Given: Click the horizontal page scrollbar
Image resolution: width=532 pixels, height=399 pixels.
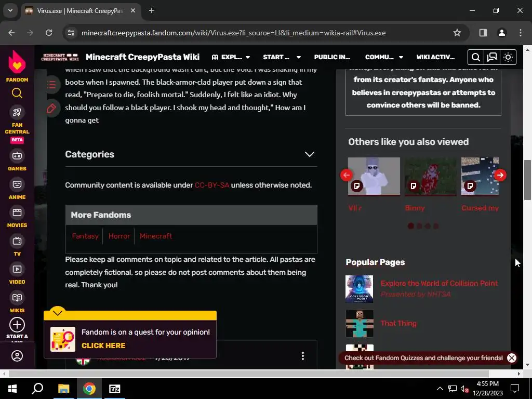Looking at the screenshot, I should (249, 374).
